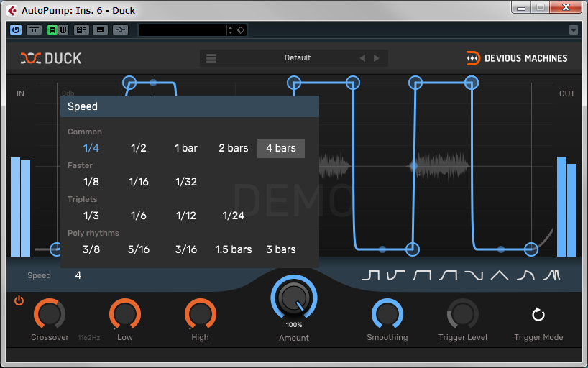This screenshot has height=368, width=588.
Task: Click the Default preset name
Action: pos(298,57)
